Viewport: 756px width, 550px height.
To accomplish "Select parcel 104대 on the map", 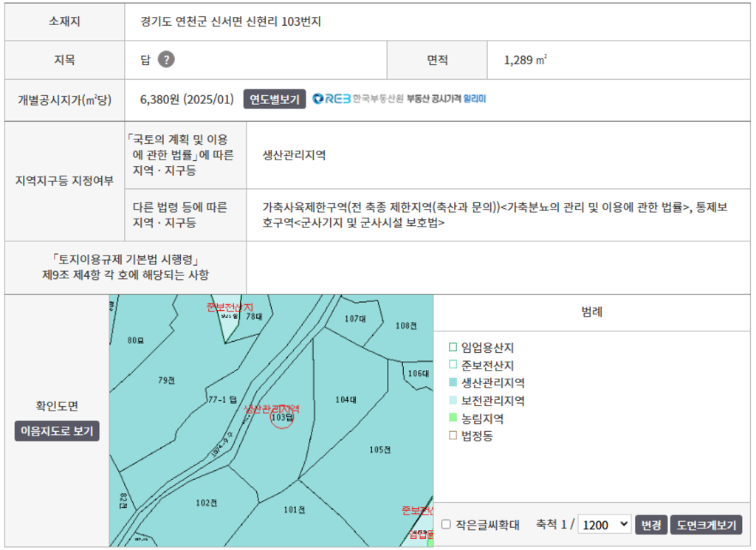I will tap(346, 399).
